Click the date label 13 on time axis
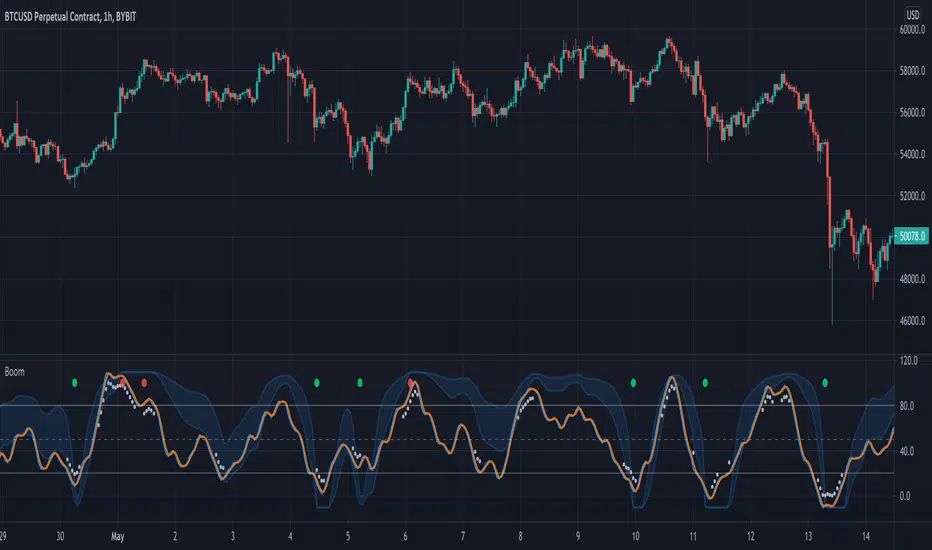The height and width of the screenshot is (550, 932). [x=808, y=536]
